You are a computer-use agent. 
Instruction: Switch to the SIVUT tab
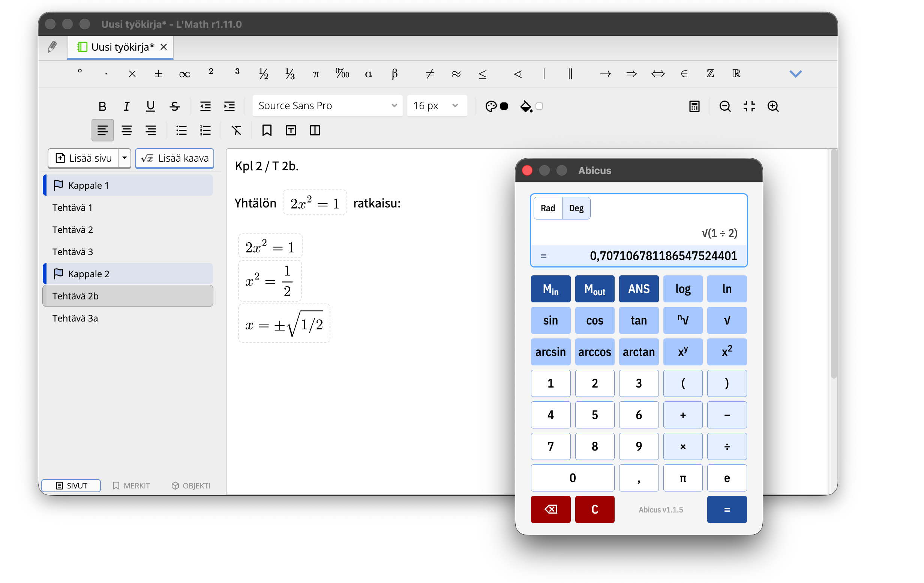point(71,485)
